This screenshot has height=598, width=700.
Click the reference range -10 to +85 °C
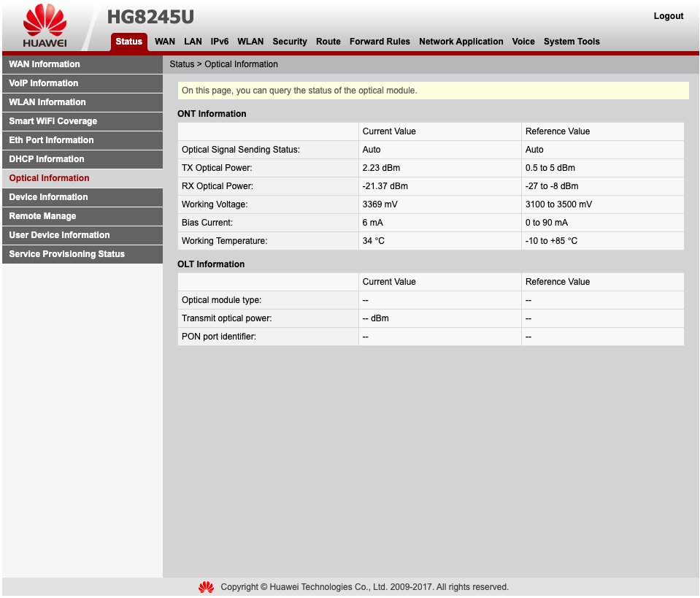coord(551,241)
